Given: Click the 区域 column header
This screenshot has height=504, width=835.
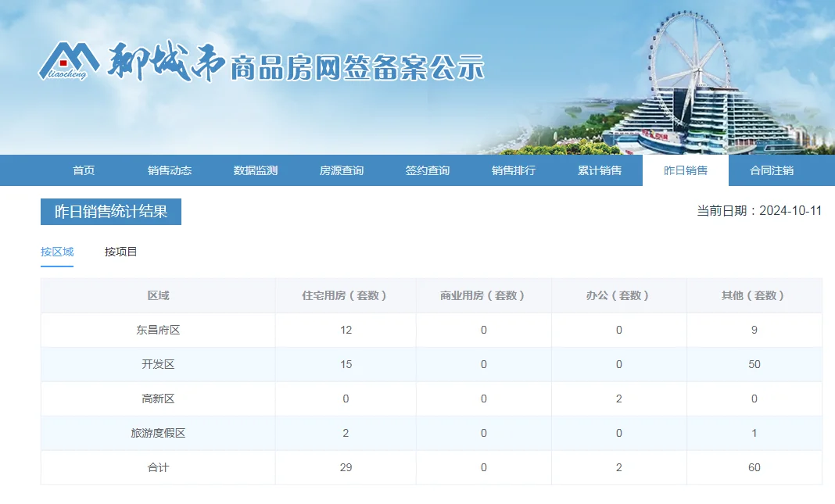Looking at the screenshot, I should (x=158, y=295).
